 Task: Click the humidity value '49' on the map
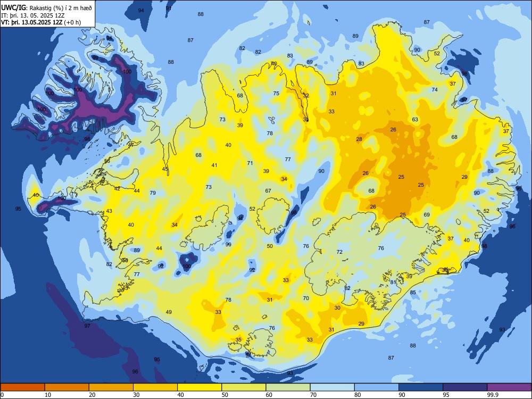tap(169, 312)
